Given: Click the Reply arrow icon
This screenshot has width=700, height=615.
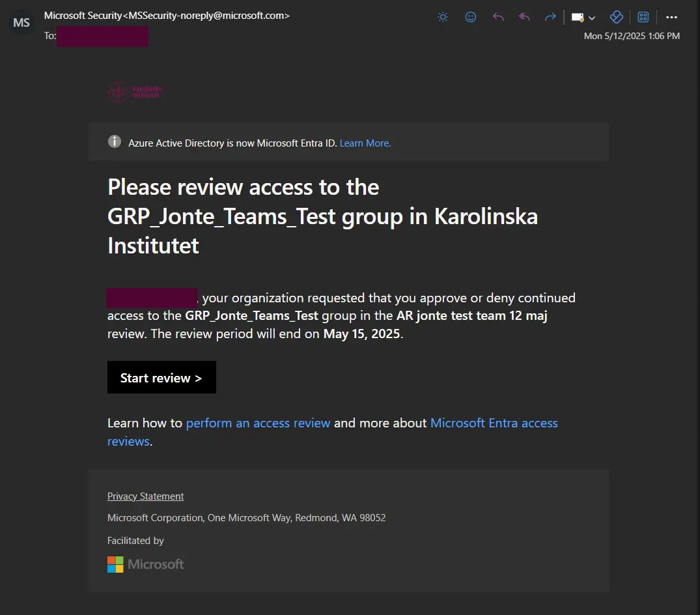Looking at the screenshot, I should [x=498, y=18].
